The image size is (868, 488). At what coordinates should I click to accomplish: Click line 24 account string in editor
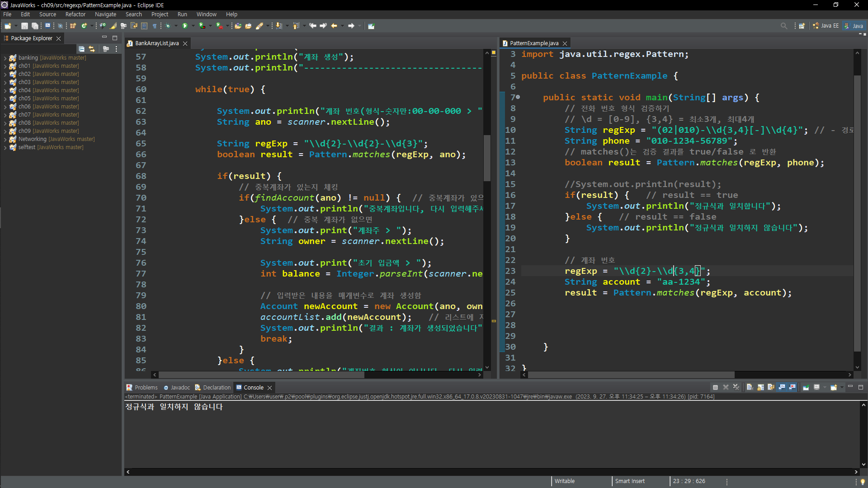[x=680, y=282]
